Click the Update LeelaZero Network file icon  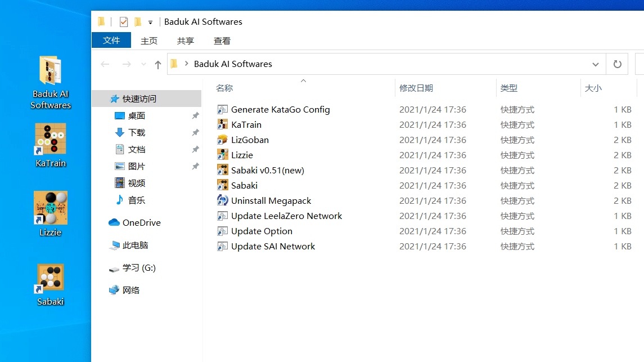[222, 216]
